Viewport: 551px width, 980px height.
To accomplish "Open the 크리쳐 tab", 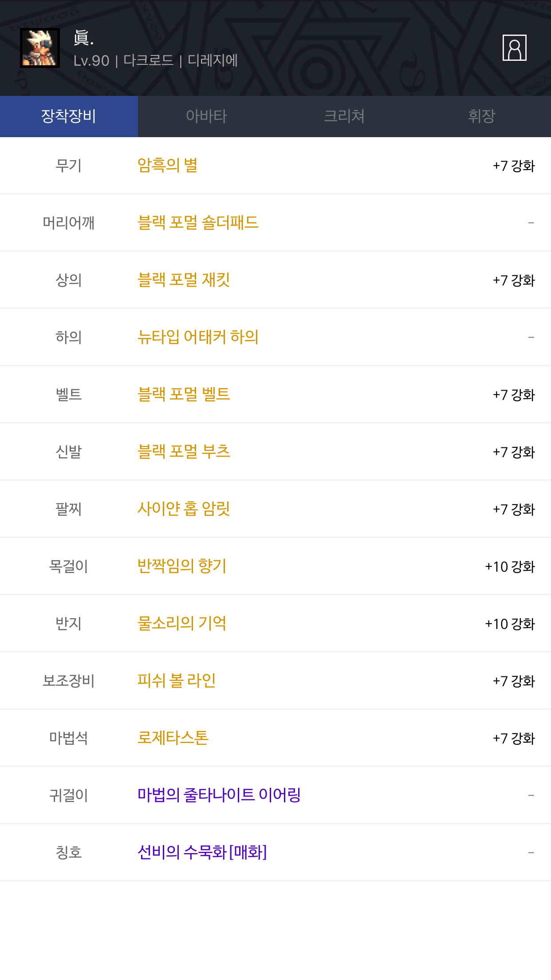I will pyautogui.click(x=344, y=116).
